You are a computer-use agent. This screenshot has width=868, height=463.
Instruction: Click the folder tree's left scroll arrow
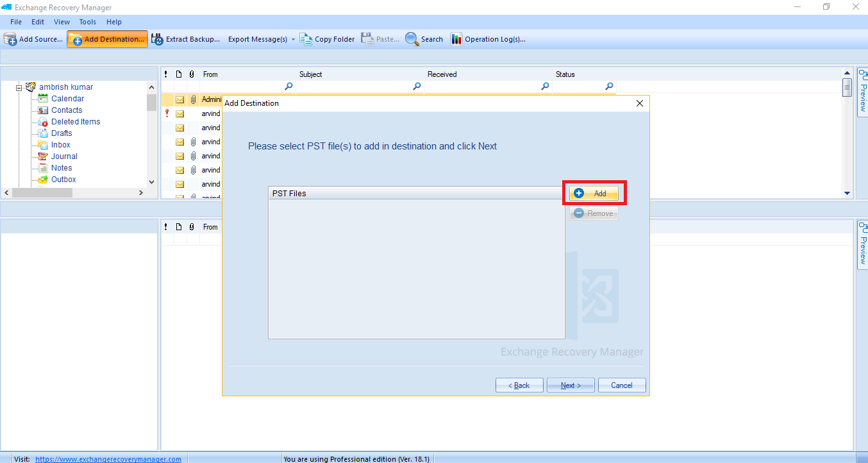pyautogui.click(x=6, y=192)
